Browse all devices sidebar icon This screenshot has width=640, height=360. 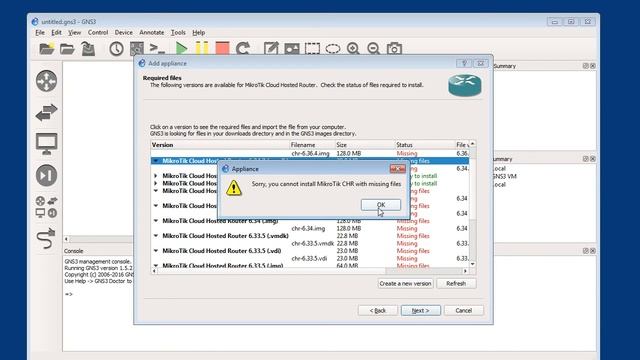[x=46, y=207]
